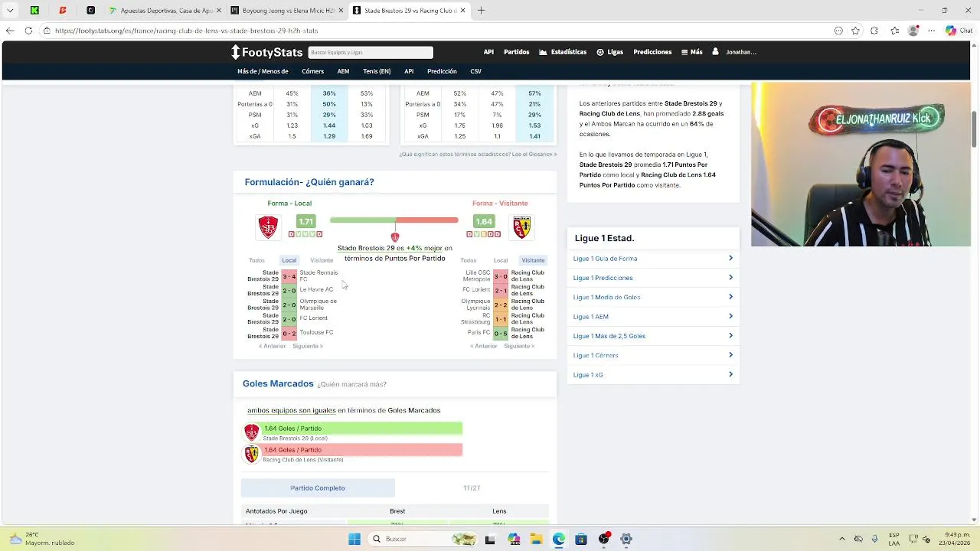Select Local filter under Forma Visitante
The image size is (980, 551).
pos(501,260)
